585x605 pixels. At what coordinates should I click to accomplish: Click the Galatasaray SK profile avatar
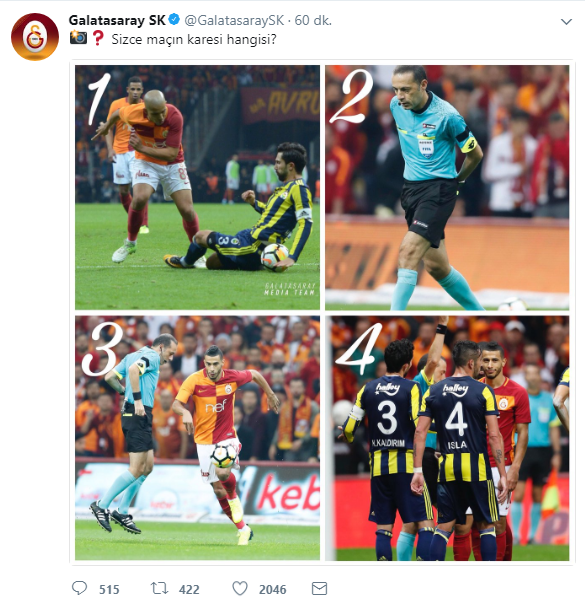pyautogui.click(x=35, y=37)
